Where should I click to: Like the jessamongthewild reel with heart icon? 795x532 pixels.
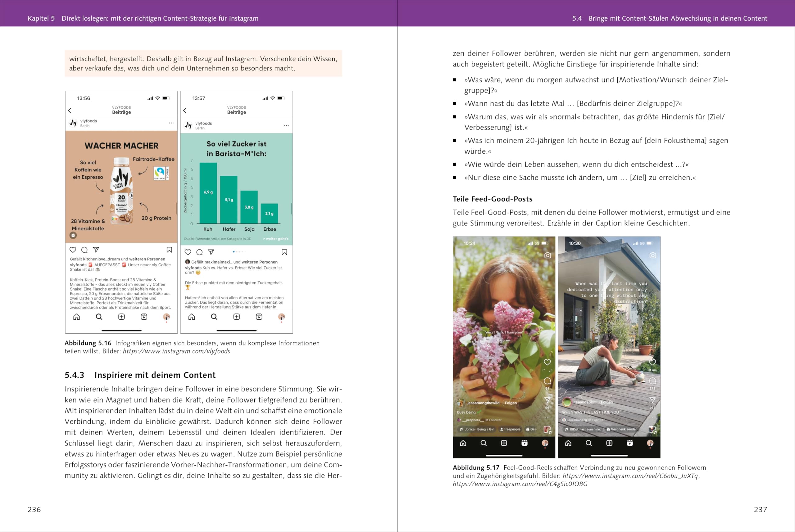547,362
